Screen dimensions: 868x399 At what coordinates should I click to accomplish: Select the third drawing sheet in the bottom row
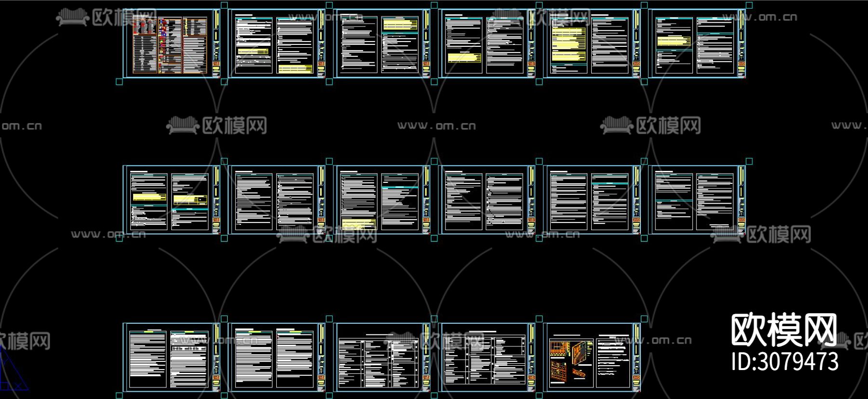382,357
